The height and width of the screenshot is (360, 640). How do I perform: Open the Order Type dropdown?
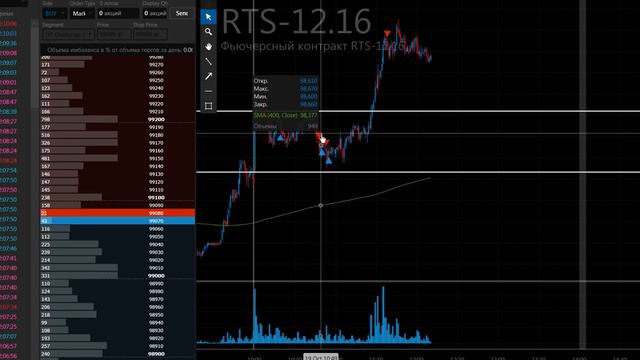82,13
